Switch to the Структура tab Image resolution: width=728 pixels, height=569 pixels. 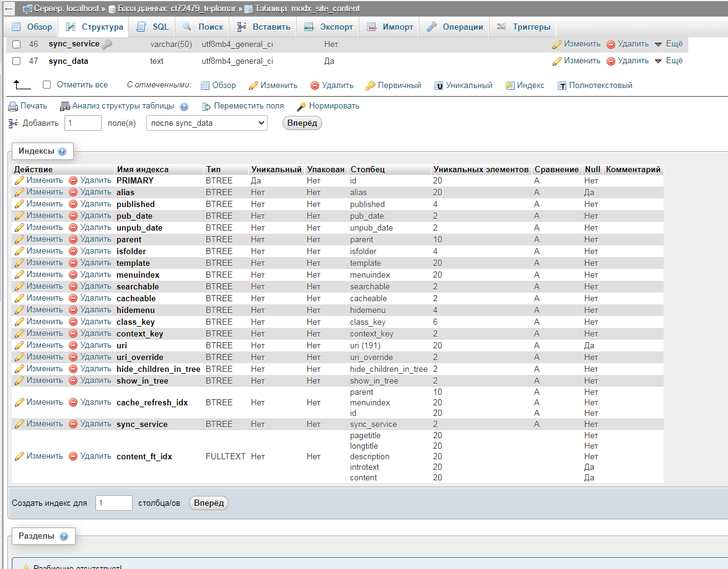tap(94, 27)
